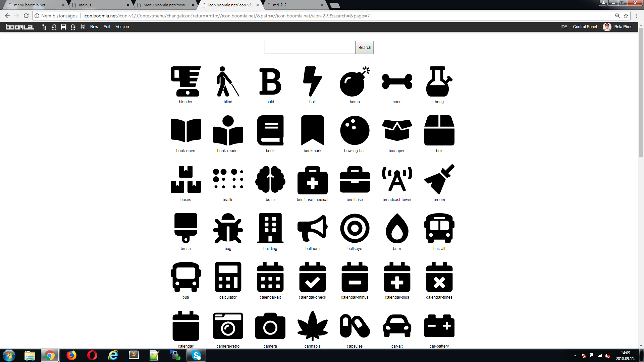Choose the bus-alt icon

click(x=439, y=228)
